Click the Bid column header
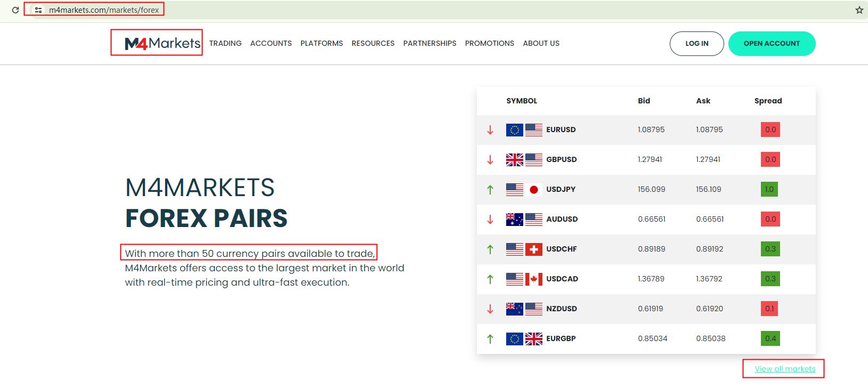Image resolution: width=868 pixels, height=388 pixels. click(644, 101)
